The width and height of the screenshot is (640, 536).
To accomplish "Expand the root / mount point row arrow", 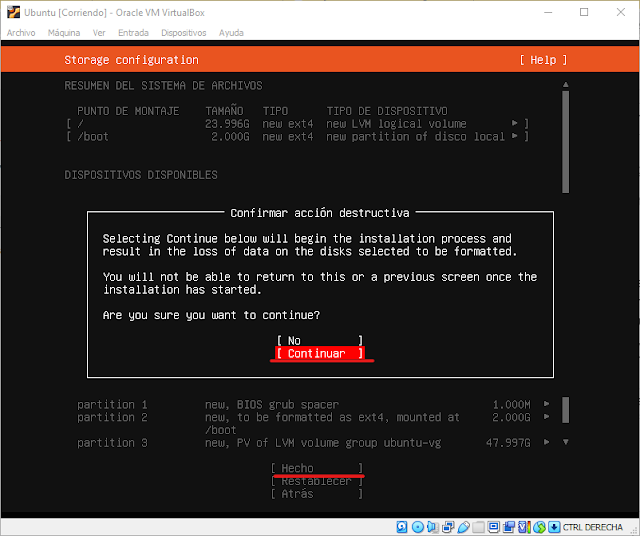I will click(x=515, y=123).
